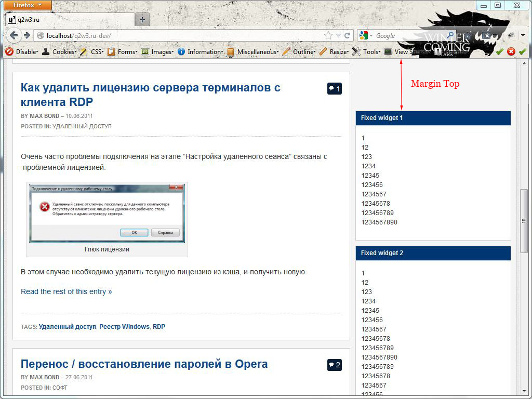Viewport: 532px width, 399px height.
Task: Open the "Реестр Windows" tag link
Action: 124,326
